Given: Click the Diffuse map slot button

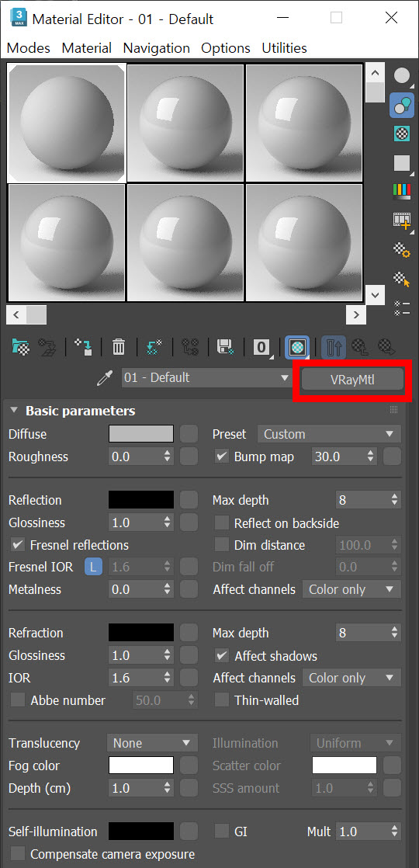Looking at the screenshot, I should [189, 434].
